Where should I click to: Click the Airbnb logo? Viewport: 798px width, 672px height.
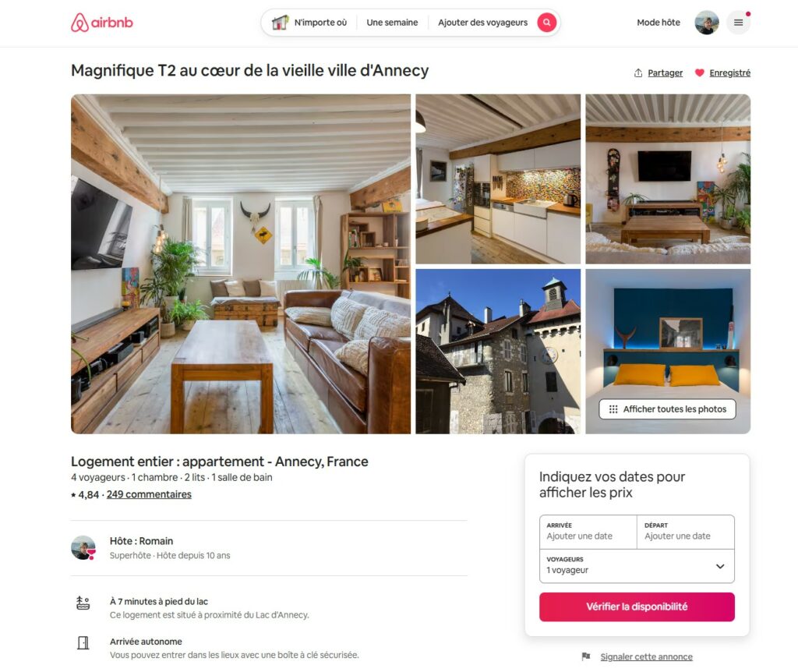[x=102, y=23]
